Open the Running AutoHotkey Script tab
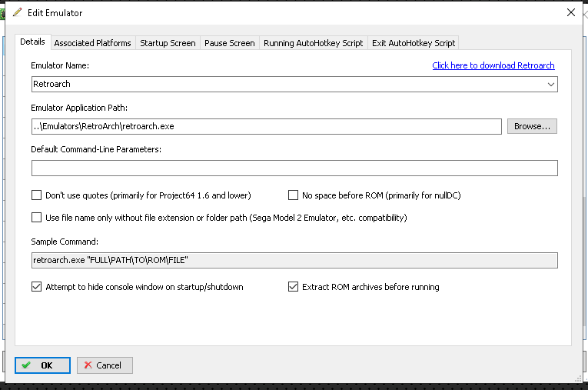This screenshot has height=390, width=588. pyautogui.click(x=313, y=43)
